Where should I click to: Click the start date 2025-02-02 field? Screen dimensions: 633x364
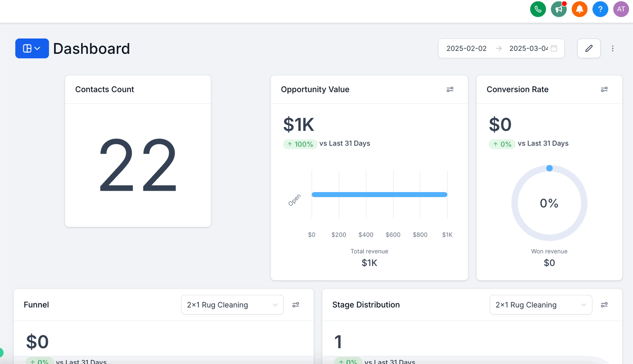coord(466,48)
